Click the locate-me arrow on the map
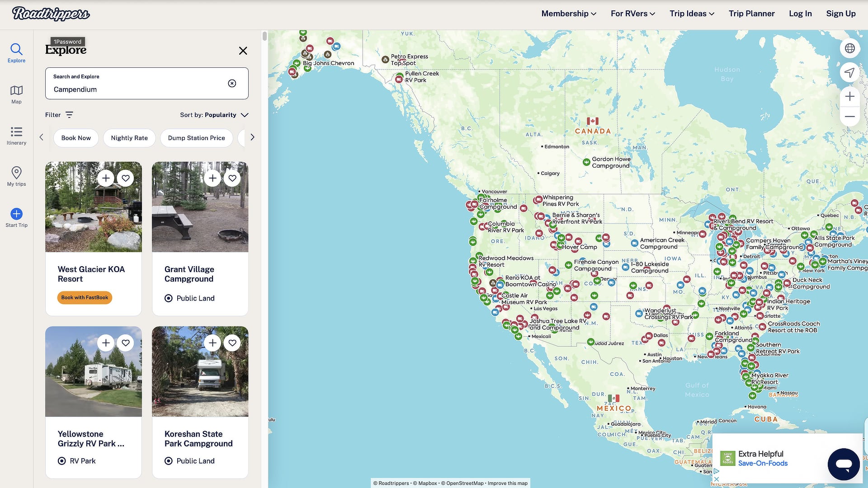The height and width of the screenshot is (488, 868). click(x=850, y=72)
